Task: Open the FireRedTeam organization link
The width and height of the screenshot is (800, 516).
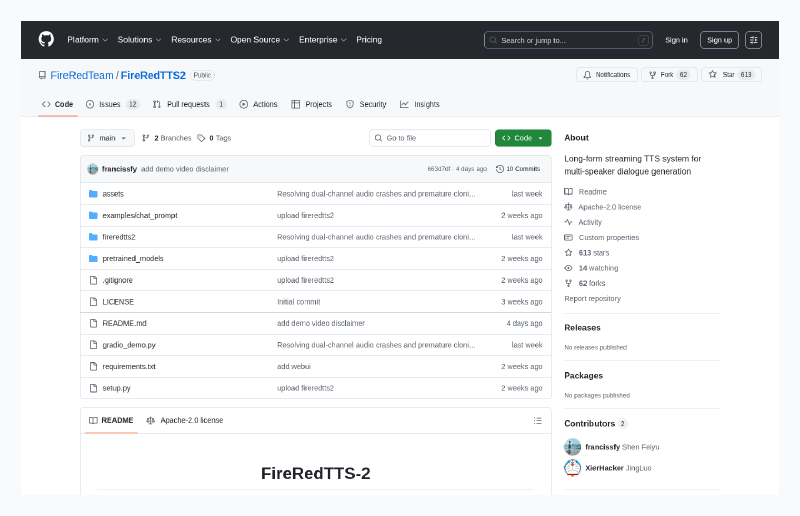Action: [x=82, y=75]
